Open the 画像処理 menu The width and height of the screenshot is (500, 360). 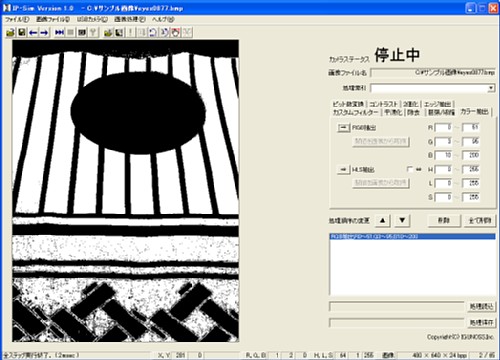[x=130, y=19]
